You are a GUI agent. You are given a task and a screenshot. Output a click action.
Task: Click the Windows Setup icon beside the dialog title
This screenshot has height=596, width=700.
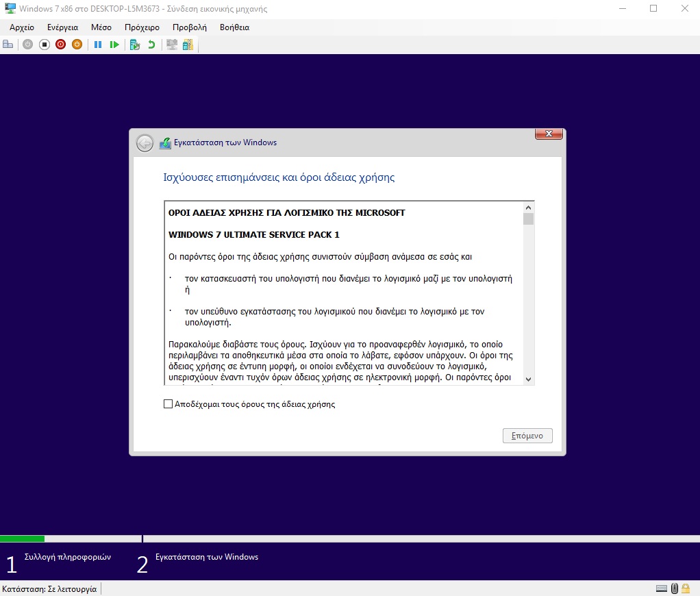click(165, 143)
